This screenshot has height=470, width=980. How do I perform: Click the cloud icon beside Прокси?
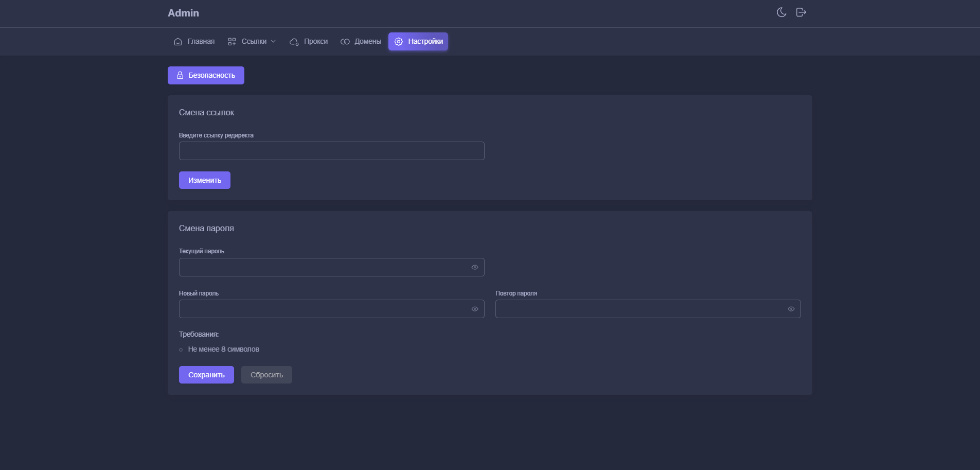294,42
